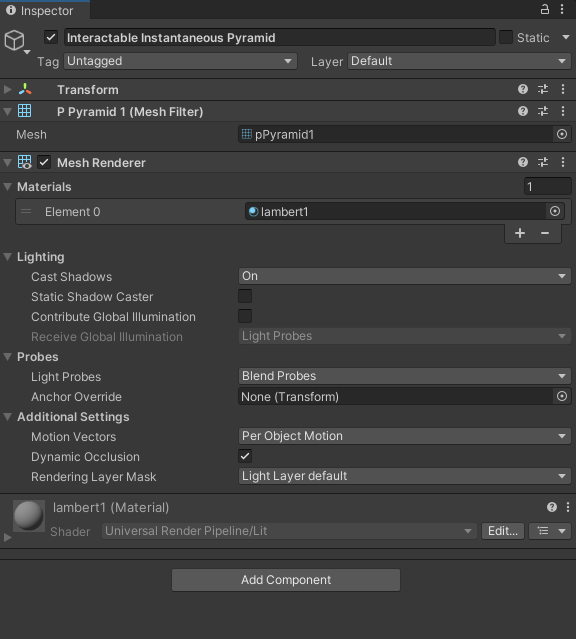This screenshot has width=576, height=639.
Task: Toggle the Static checkbox
Action: (x=506, y=37)
